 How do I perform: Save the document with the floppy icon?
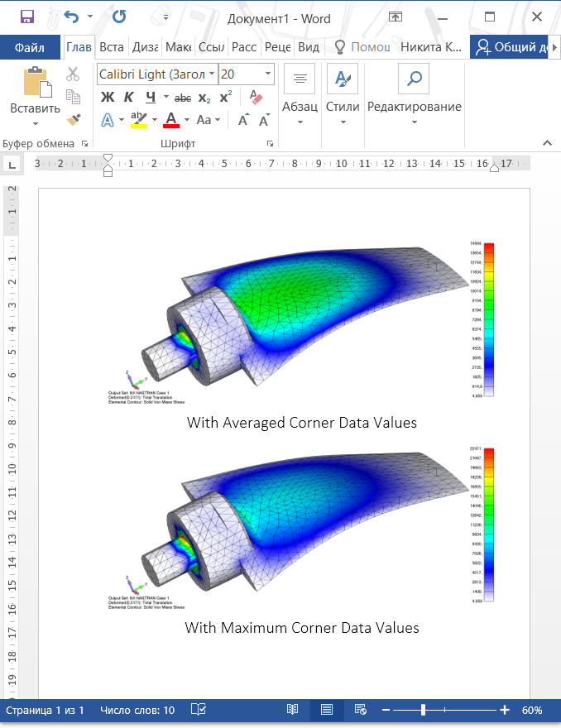click(27, 17)
